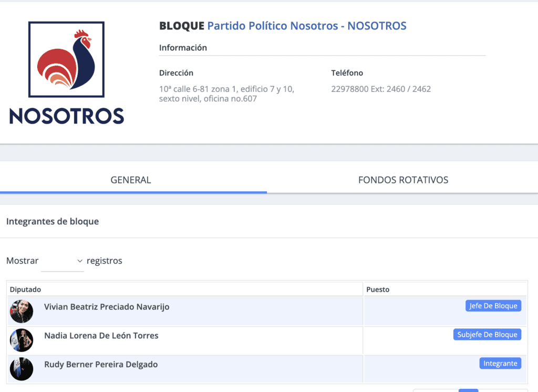Sort table by Diputado column header
This screenshot has height=392, width=538.
pyautogui.click(x=25, y=290)
